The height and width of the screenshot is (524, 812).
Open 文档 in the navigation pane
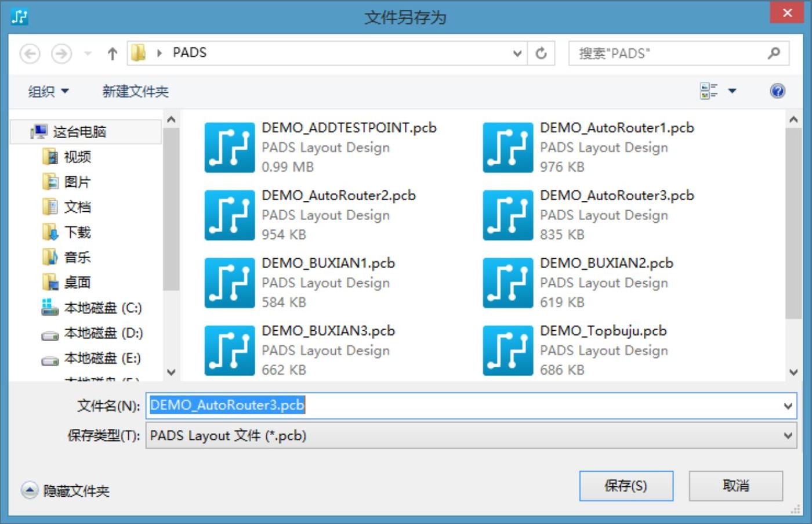coord(78,207)
